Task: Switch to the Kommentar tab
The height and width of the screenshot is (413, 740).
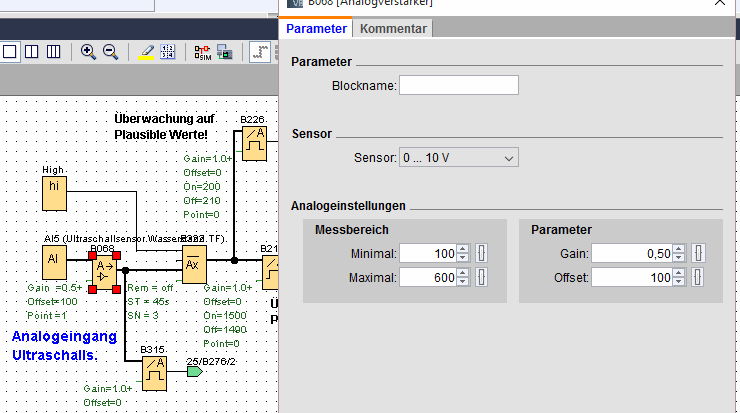Action: (393, 29)
